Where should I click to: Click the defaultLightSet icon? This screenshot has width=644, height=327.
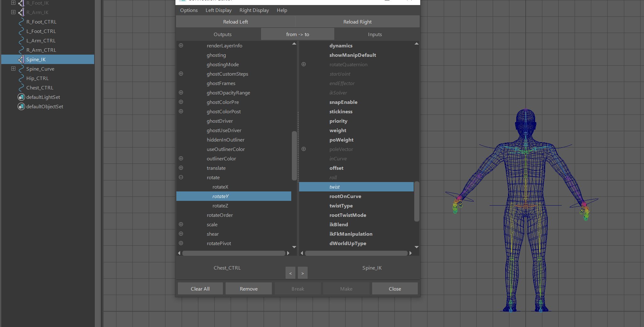[x=21, y=97]
